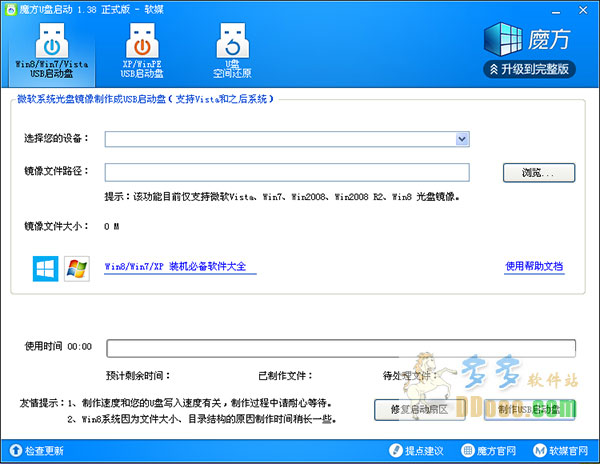
Task: Click the Windows 8 logo icon
Action: point(46,269)
